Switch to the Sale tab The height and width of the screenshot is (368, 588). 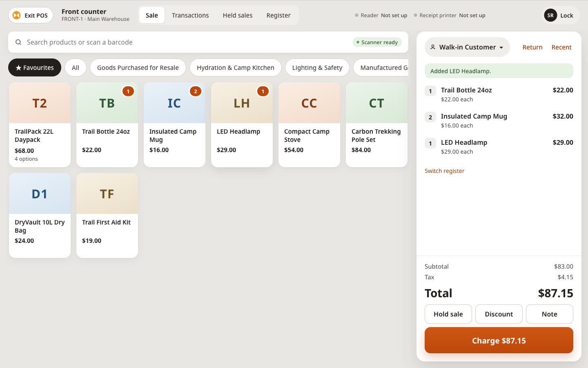tap(152, 15)
